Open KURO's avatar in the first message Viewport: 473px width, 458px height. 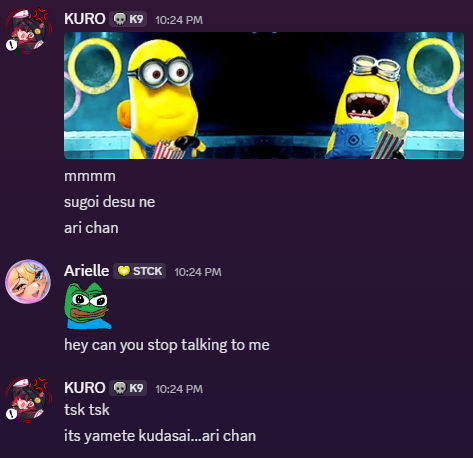click(x=28, y=31)
